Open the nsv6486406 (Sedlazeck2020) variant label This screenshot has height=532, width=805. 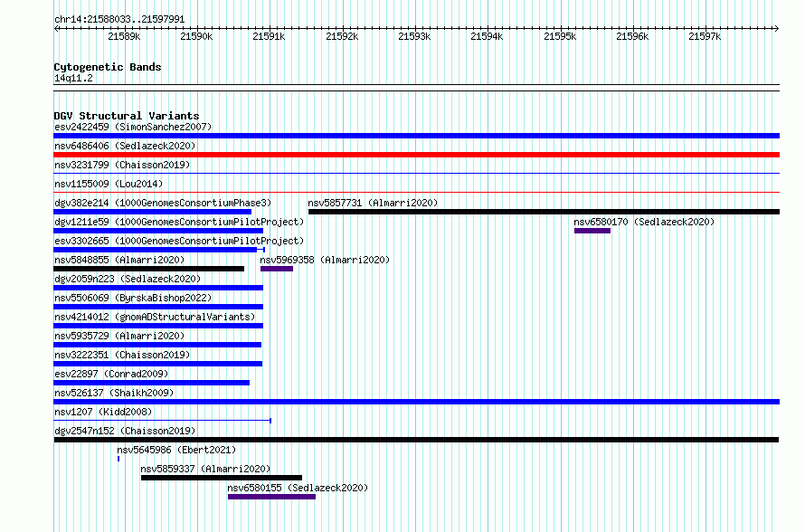(x=125, y=146)
